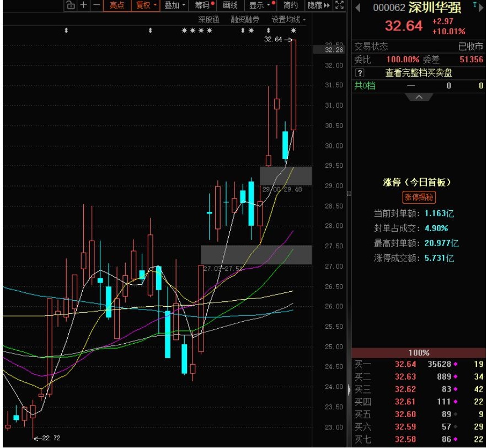Click the 买六 bid price 32.59
Screen dimensions: 487x448
click(405, 427)
